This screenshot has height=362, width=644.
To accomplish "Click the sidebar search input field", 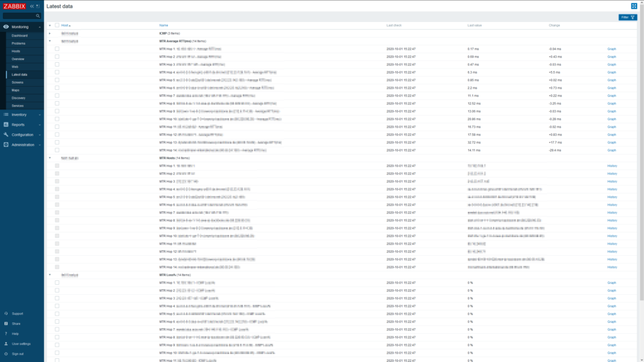I will coord(19,16).
